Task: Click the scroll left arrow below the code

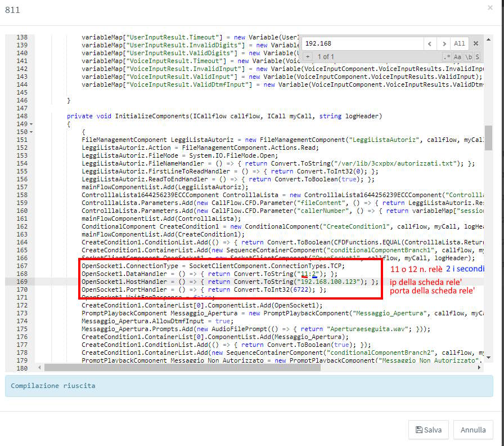Action: (39, 368)
